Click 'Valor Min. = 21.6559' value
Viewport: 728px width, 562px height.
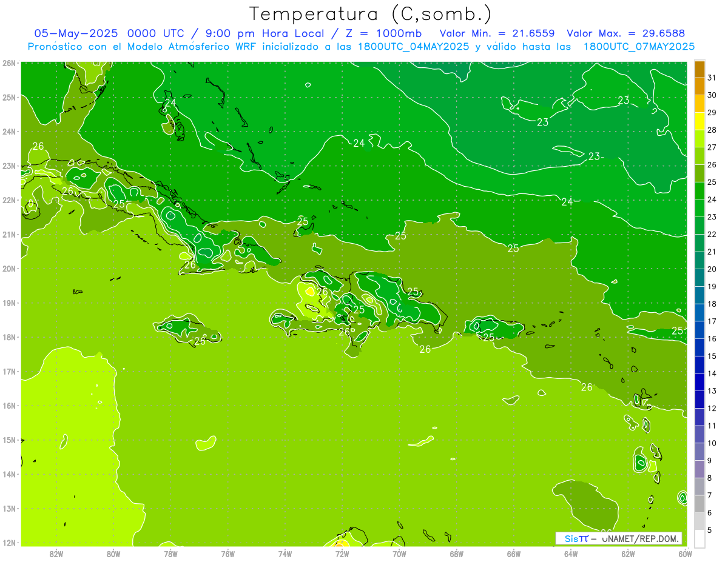[x=496, y=33]
